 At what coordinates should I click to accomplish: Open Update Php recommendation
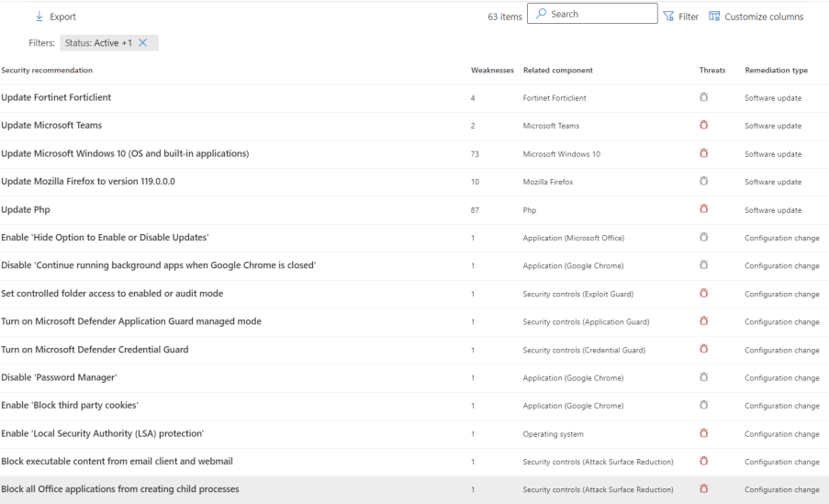pos(26,209)
